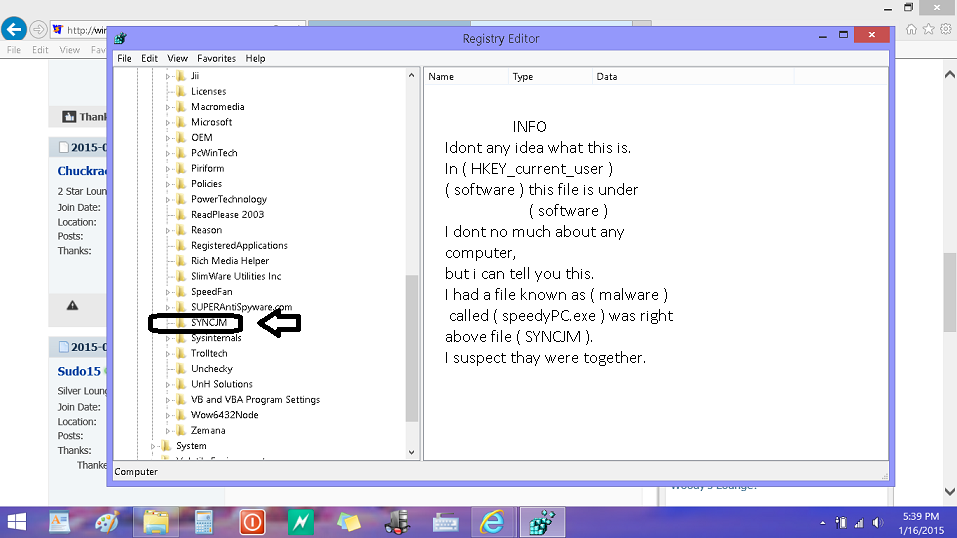Image resolution: width=957 pixels, height=538 pixels.
Task: Open the Edit menu in Registry Editor
Action: [149, 59]
